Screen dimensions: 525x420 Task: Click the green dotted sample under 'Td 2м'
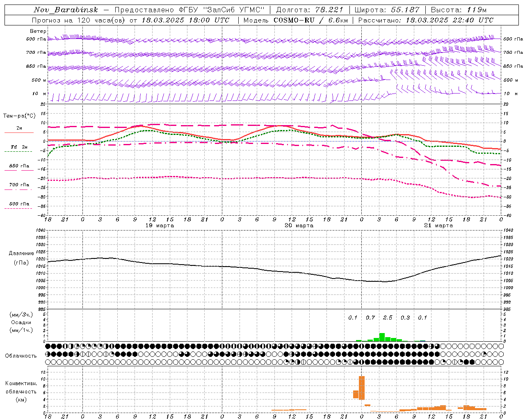(18, 151)
